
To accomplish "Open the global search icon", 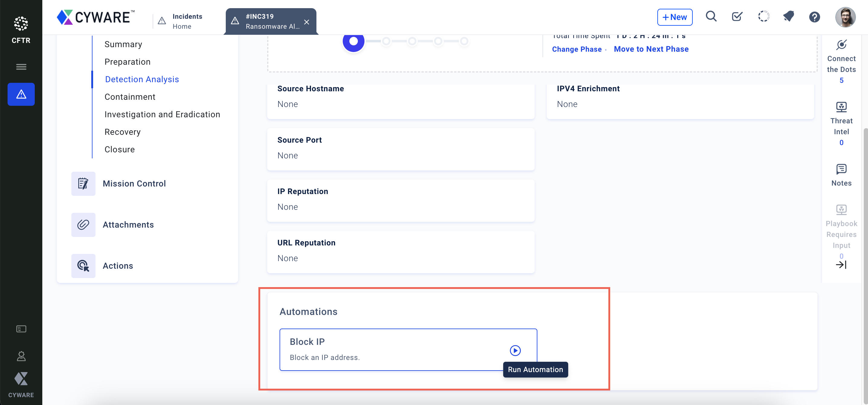I will click(711, 17).
